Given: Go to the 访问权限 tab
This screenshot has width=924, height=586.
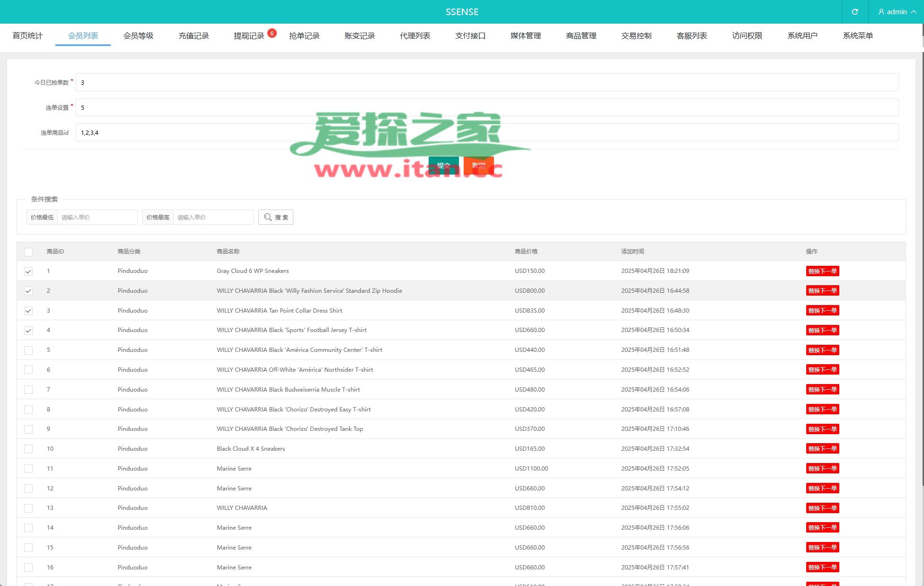Looking at the screenshot, I should pos(747,36).
